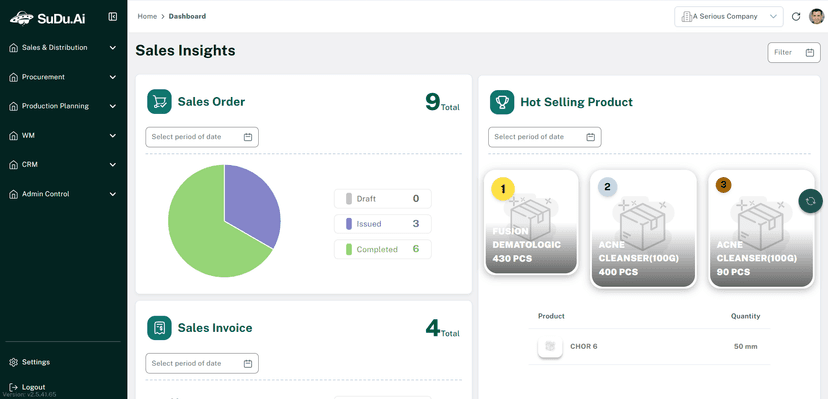828x399 pixels.
Task: Click the Dashboard breadcrumb
Action: point(187,16)
